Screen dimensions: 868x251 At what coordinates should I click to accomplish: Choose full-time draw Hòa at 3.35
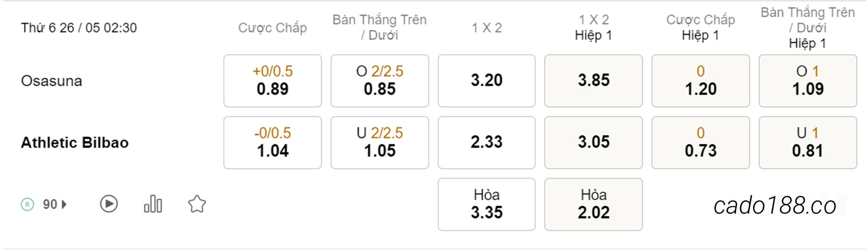(487, 204)
